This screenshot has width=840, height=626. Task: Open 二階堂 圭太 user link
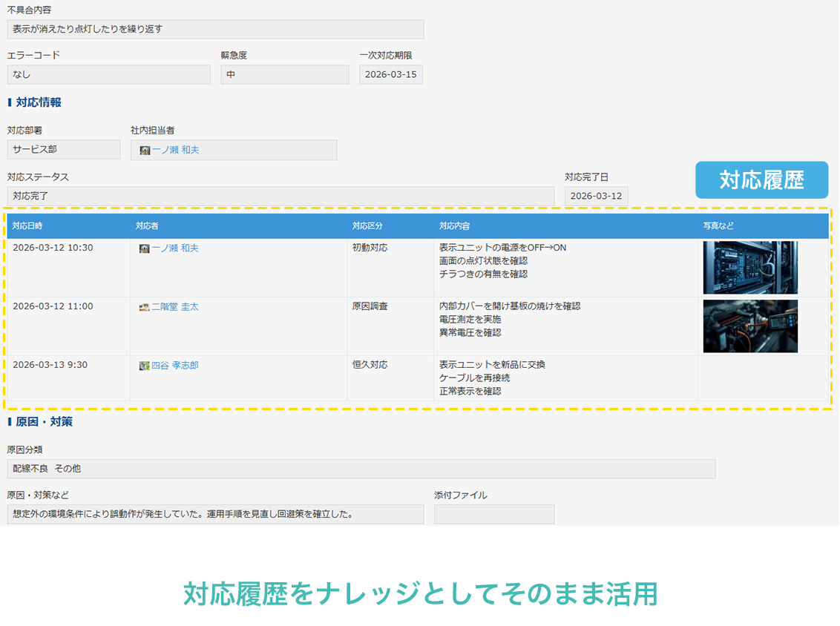pyautogui.click(x=175, y=307)
